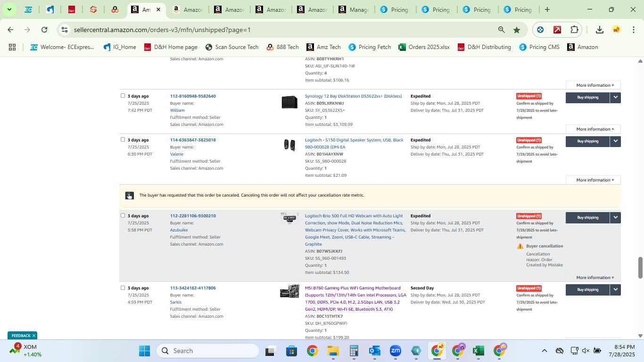
Task: Click the browser back arrow
Action: click(x=10, y=30)
